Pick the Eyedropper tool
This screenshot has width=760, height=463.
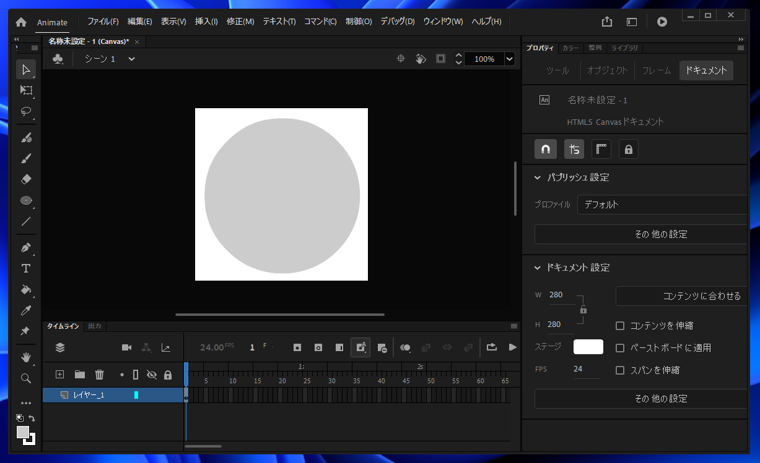coord(26,311)
